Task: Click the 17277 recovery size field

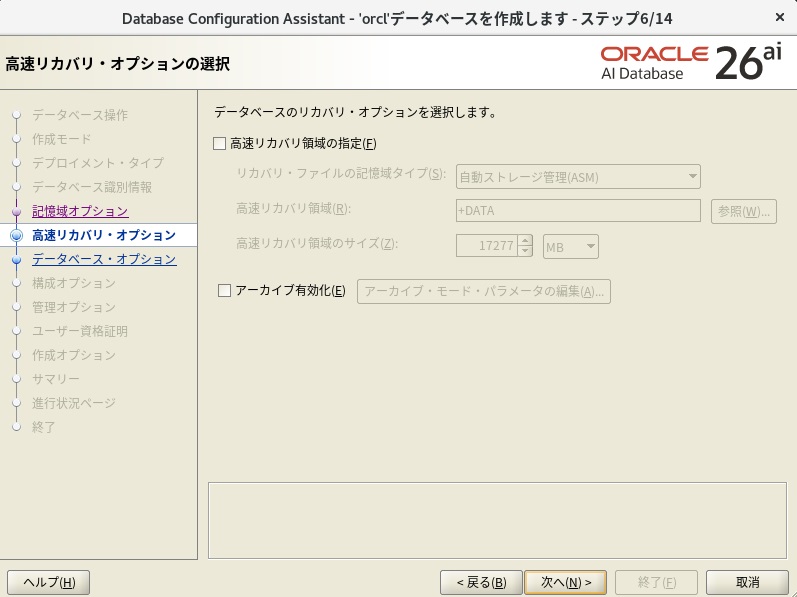Action: click(487, 246)
